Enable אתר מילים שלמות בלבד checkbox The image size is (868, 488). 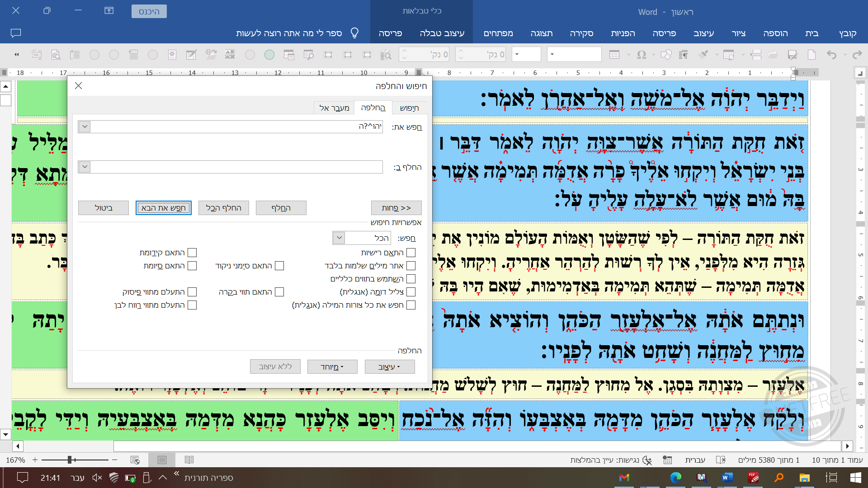411,266
